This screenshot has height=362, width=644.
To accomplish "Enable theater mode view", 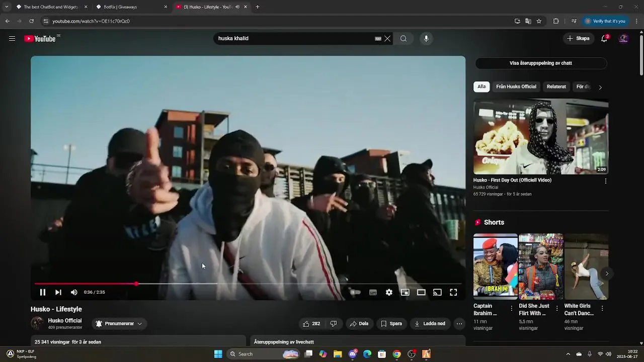I will coord(421,292).
